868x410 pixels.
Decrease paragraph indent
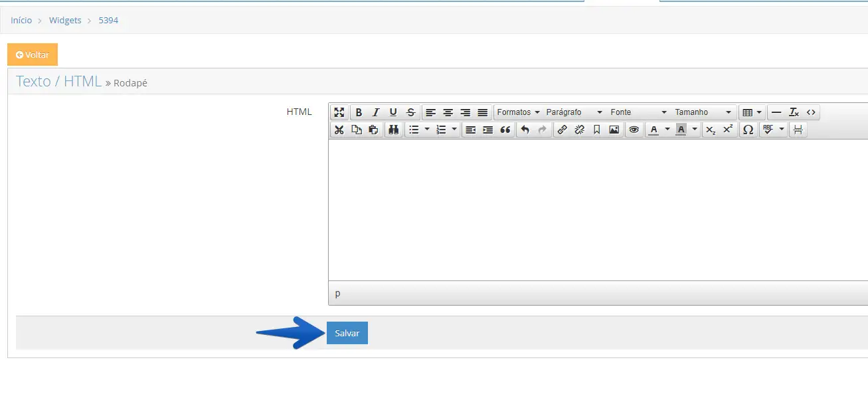click(471, 130)
